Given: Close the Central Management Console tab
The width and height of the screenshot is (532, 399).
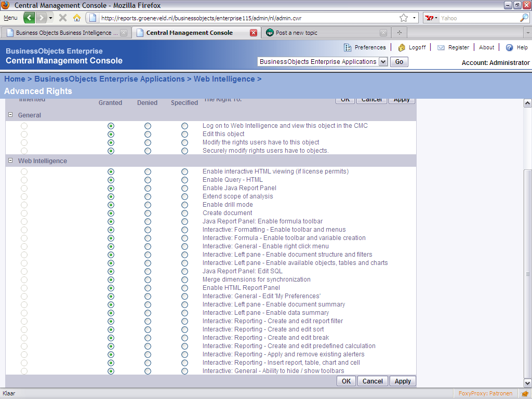Looking at the screenshot, I should [x=254, y=33].
